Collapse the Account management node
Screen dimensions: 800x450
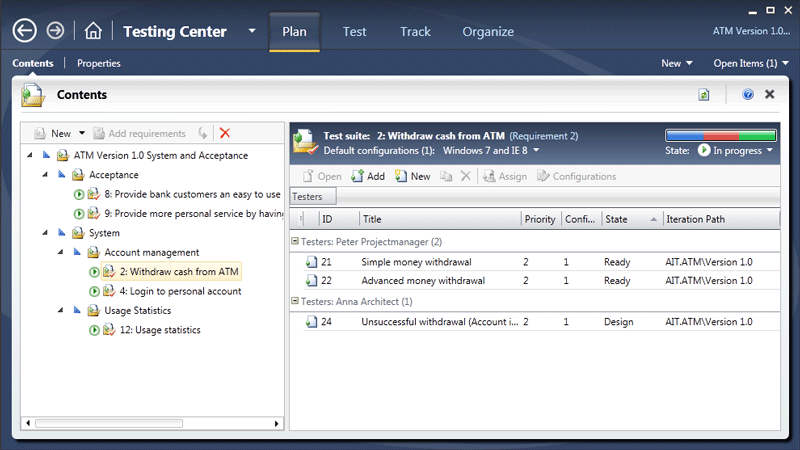pyautogui.click(x=60, y=252)
